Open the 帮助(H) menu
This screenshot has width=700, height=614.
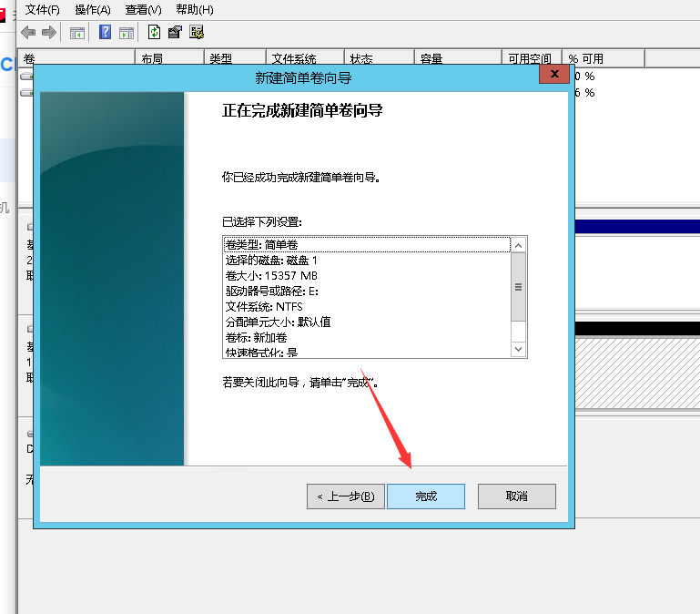194,9
